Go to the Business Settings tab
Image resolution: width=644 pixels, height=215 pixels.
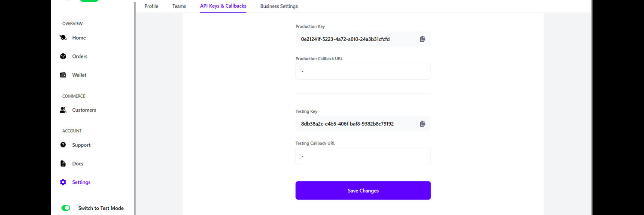279,6
